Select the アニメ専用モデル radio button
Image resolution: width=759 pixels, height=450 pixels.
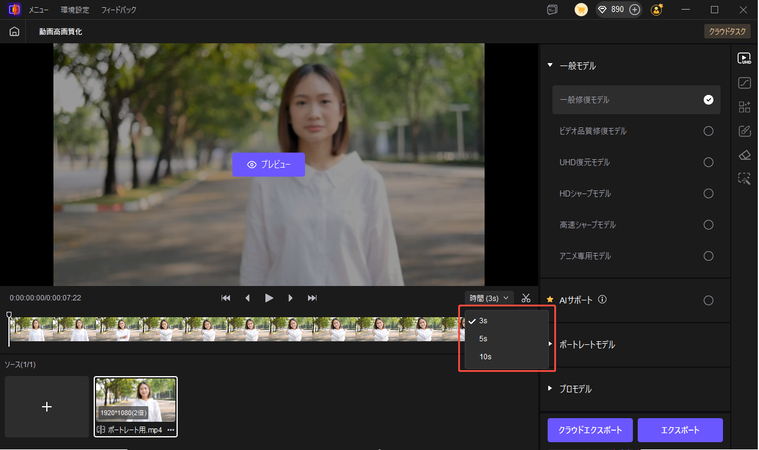[708, 256]
